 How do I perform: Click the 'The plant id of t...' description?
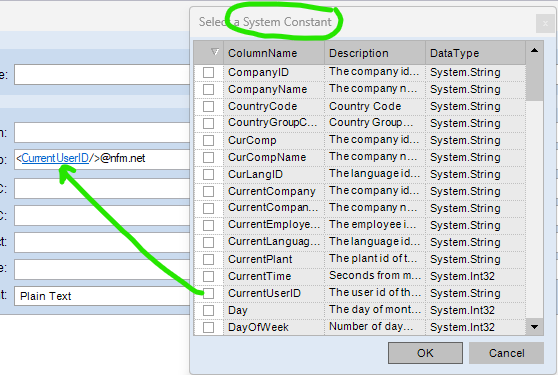(375, 259)
